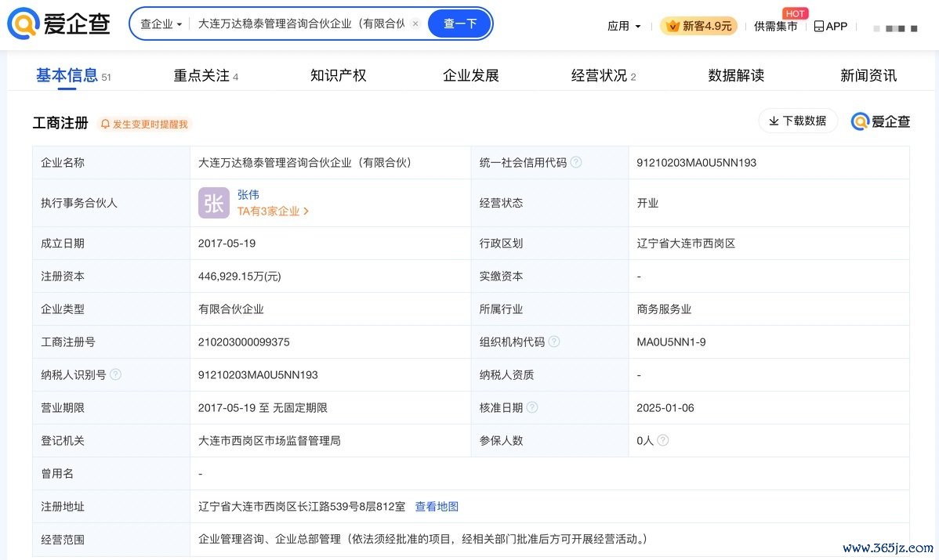Switch to the 重点关注 tab
This screenshot has height=560, width=939.
point(206,75)
